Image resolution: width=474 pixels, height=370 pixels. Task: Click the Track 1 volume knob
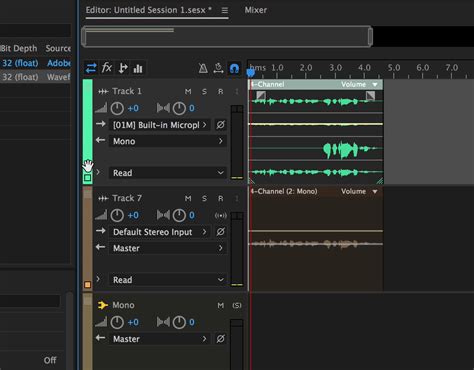point(117,108)
